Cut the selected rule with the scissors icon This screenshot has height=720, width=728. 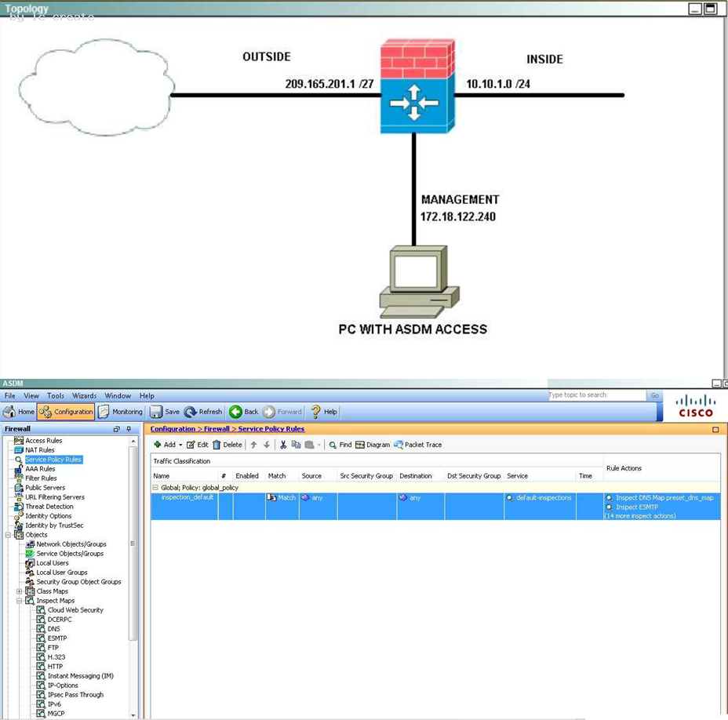tap(282, 445)
